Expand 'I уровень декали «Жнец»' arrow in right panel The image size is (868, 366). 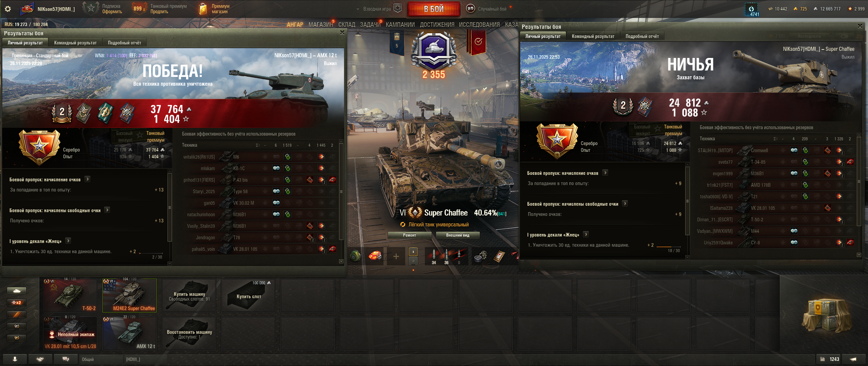(586, 234)
